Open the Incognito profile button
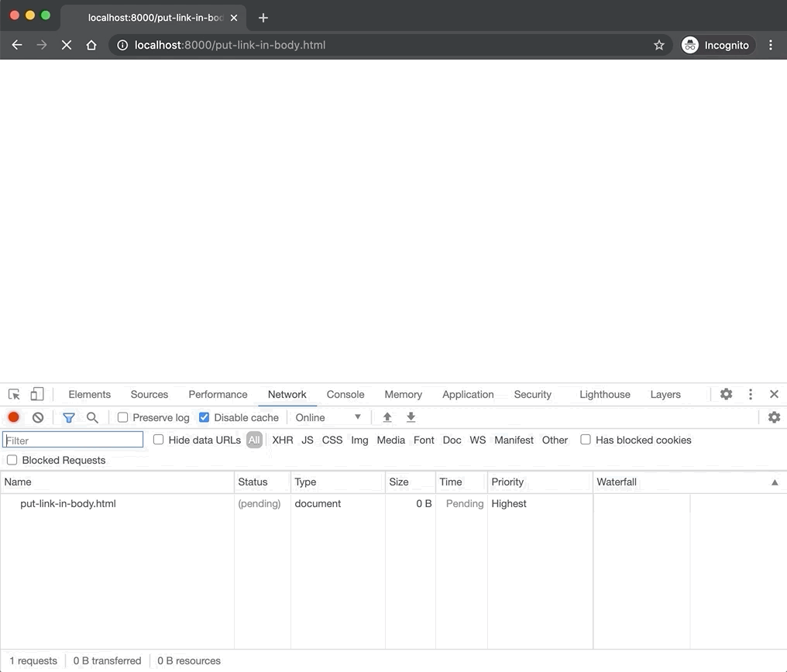This screenshot has height=672, width=787. [x=717, y=45]
